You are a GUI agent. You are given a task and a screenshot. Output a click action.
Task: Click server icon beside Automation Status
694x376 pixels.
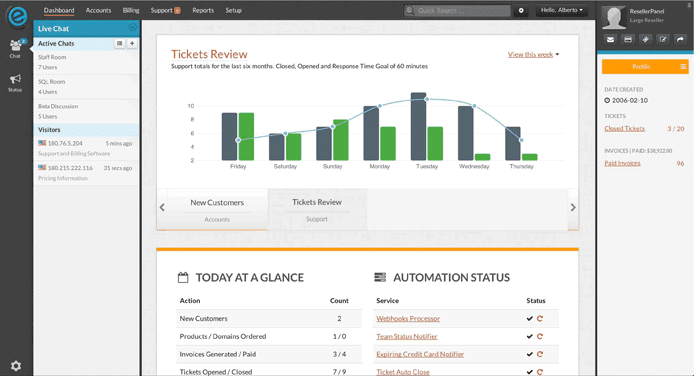(x=380, y=277)
